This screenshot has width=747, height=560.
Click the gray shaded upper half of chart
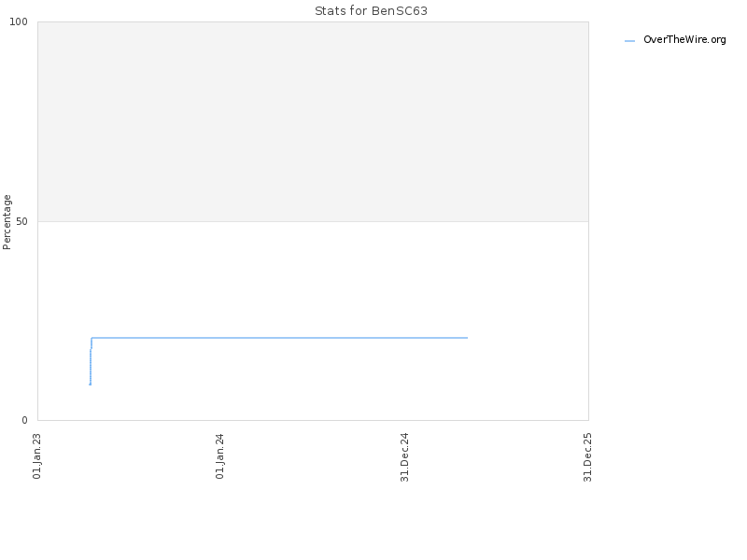[313, 121]
